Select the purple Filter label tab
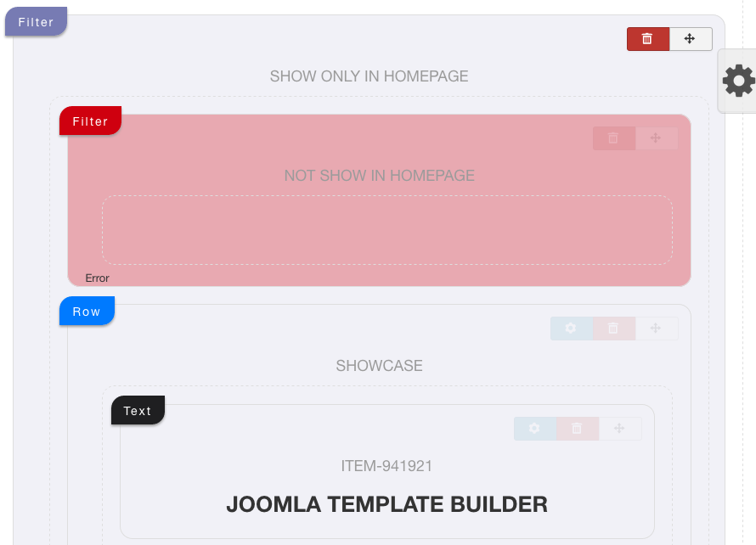 pos(36,22)
